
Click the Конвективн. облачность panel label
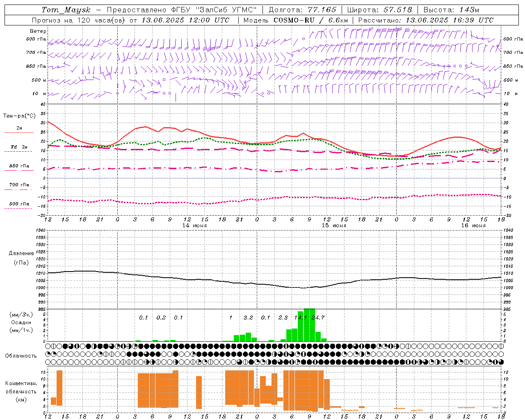[21, 388]
